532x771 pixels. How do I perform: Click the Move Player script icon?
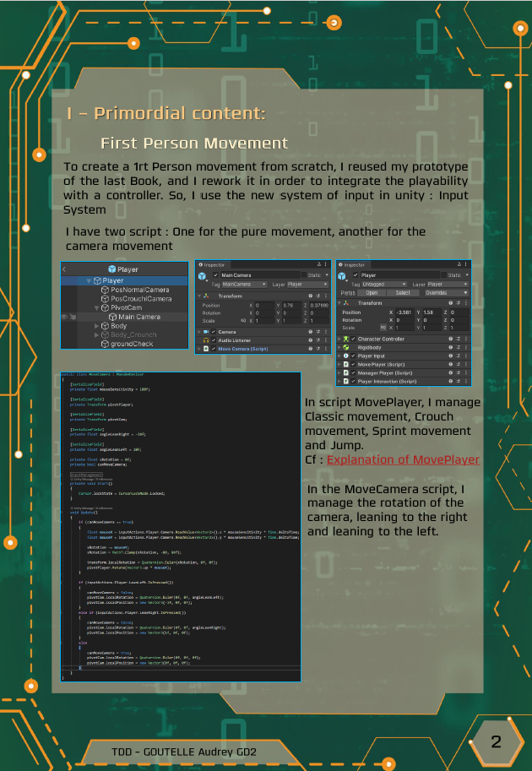coord(346,364)
